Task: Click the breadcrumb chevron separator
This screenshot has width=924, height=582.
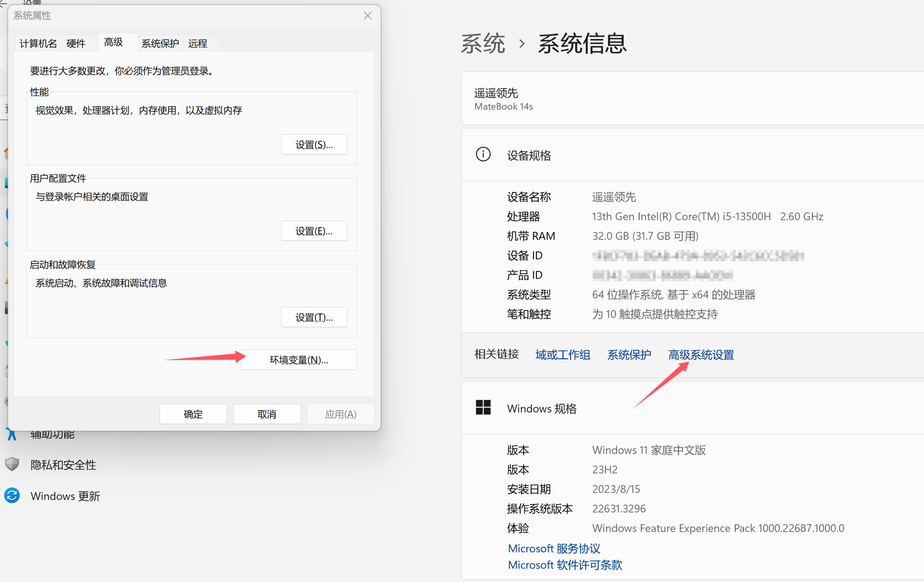Action: click(x=522, y=43)
